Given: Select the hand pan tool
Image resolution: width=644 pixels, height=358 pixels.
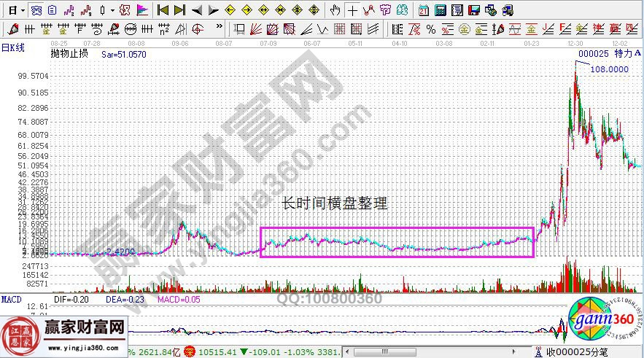Looking at the screenshot, I should point(335,10).
